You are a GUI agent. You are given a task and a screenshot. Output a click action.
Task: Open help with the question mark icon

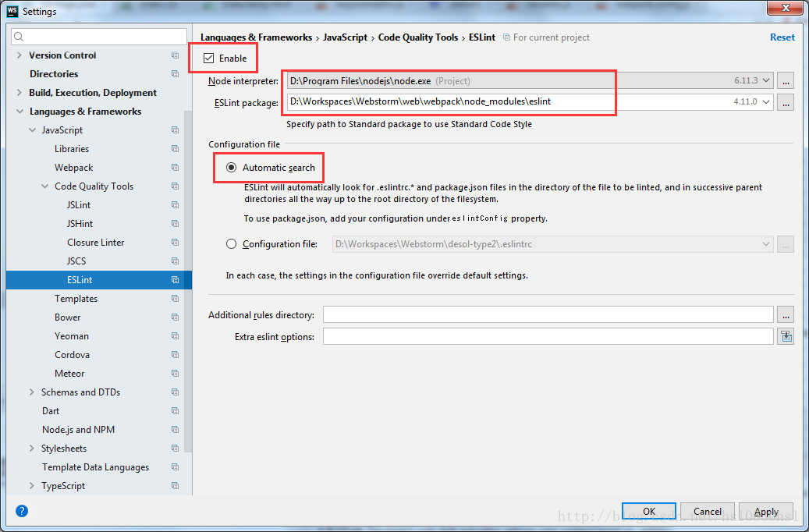click(22, 511)
